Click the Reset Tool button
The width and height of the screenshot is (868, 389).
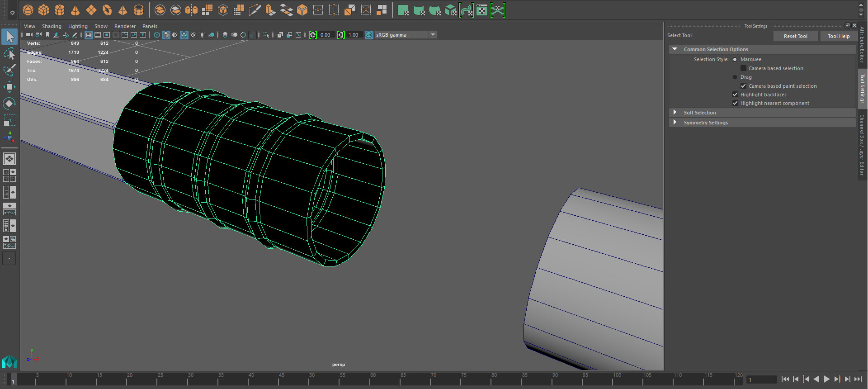[795, 36]
